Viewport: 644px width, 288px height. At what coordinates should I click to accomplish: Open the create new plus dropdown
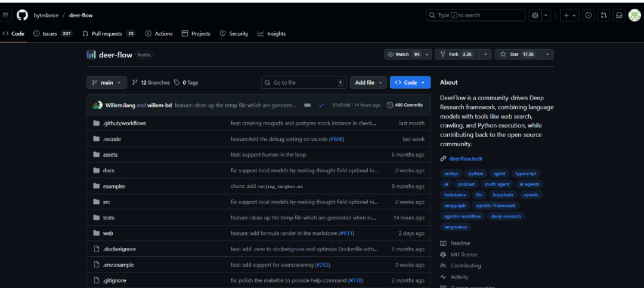[x=569, y=15]
